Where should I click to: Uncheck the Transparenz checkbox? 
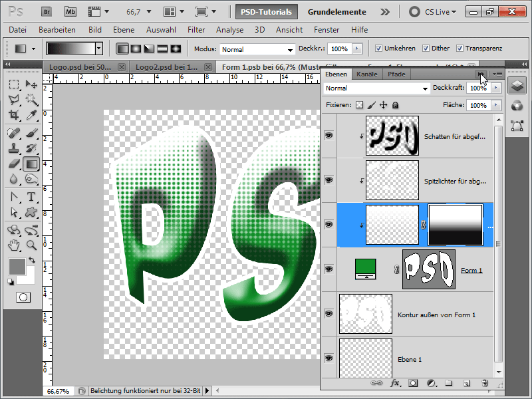coord(460,49)
